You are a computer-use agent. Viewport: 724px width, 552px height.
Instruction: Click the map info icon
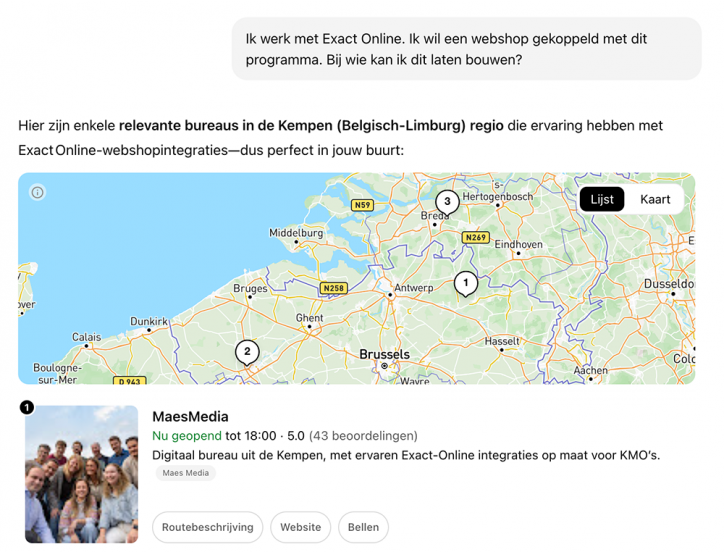[x=37, y=192]
